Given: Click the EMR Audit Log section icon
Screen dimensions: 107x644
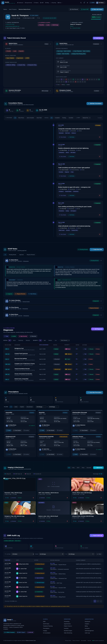Looking at the screenshot, I should point(5,536).
